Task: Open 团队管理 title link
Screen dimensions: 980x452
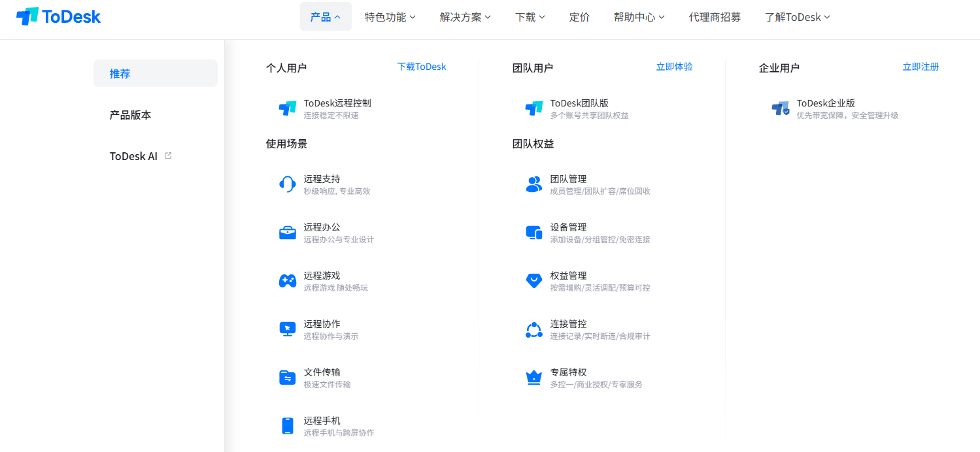Action: (x=569, y=179)
